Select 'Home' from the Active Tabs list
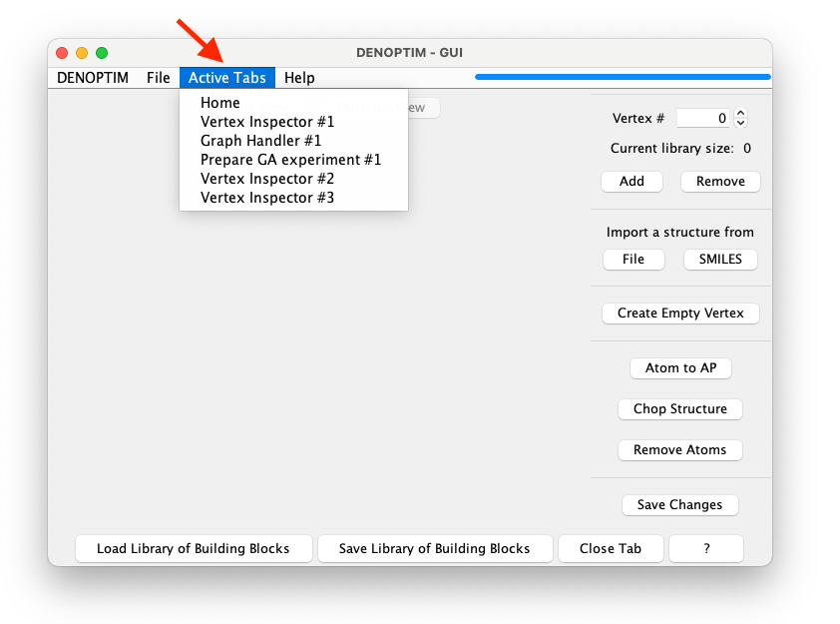840x624 pixels. coord(220,102)
